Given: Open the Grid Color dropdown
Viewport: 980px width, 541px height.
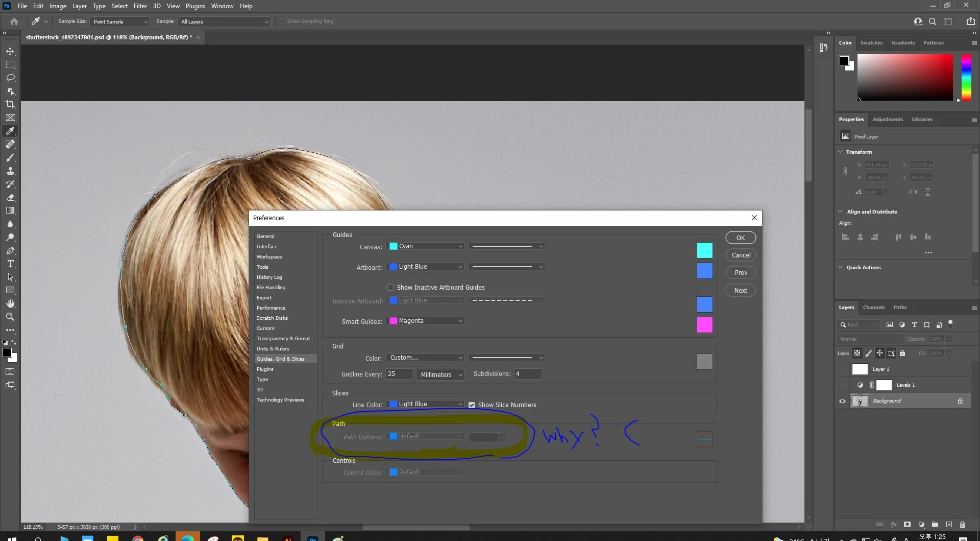Looking at the screenshot, I should pos(426,358).
